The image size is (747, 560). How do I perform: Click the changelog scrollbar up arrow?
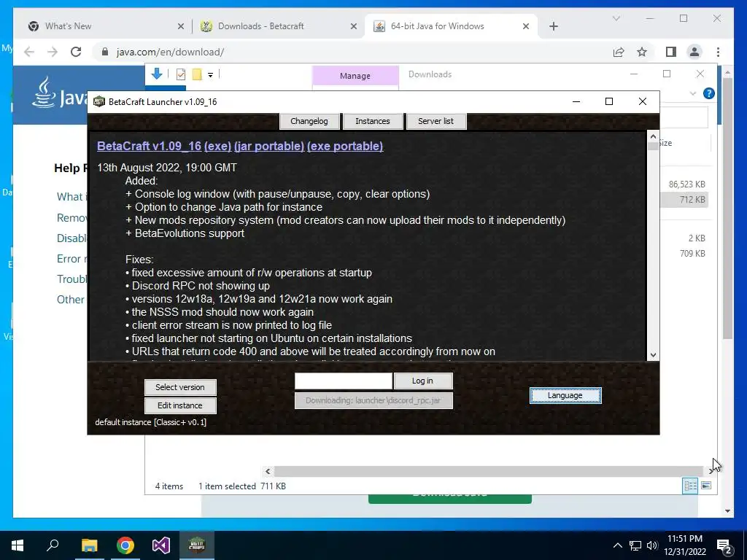(x=653, y=137)
